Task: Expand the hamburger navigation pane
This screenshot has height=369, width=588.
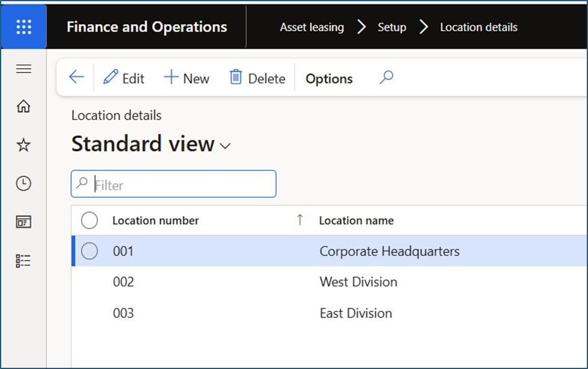Action: (23, 69)
